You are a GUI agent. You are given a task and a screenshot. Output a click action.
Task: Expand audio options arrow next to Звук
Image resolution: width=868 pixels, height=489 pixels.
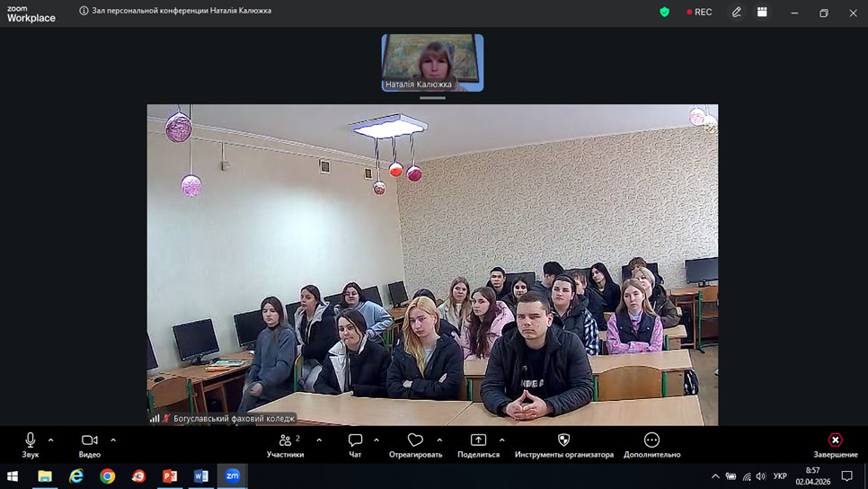51,440
